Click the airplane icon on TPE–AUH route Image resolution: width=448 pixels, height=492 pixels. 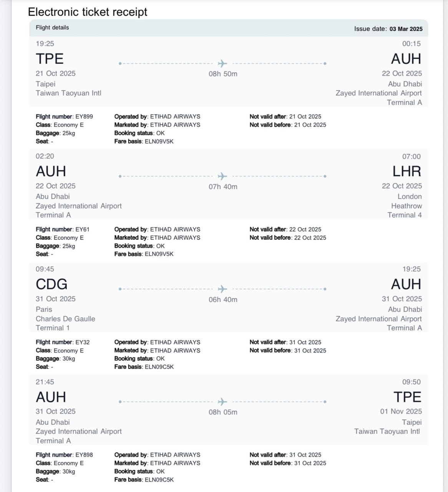(222, 63)
